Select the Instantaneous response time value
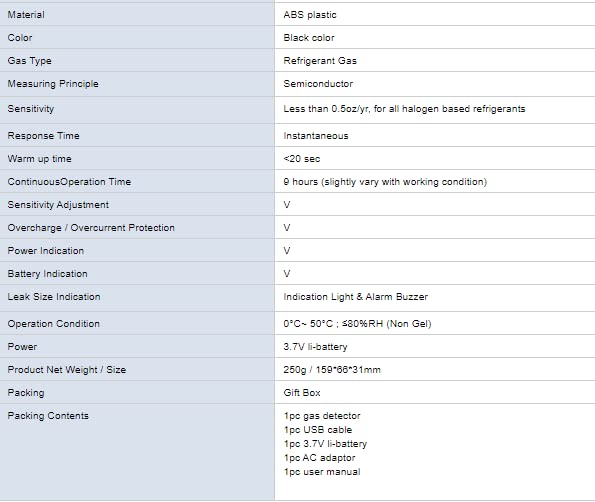Image resolution: width=595 pixels, height=502 pixels. point(316,136)
